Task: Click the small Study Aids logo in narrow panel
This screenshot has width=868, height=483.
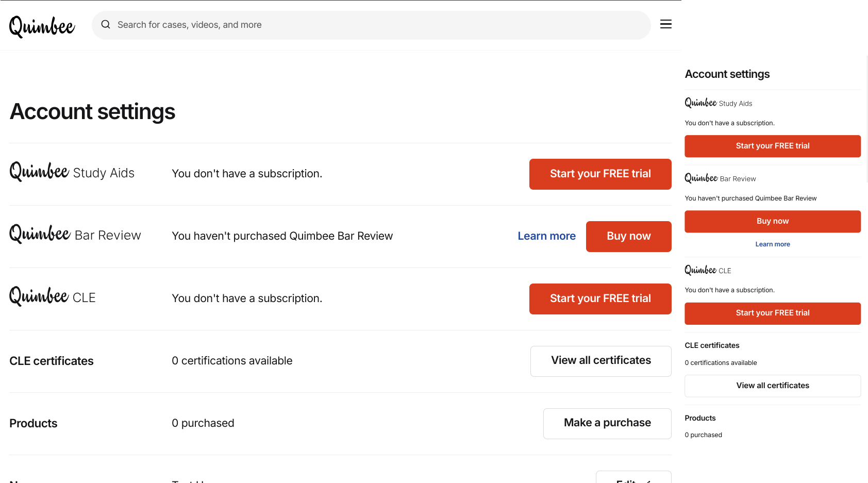Action: tap(718, 103)
